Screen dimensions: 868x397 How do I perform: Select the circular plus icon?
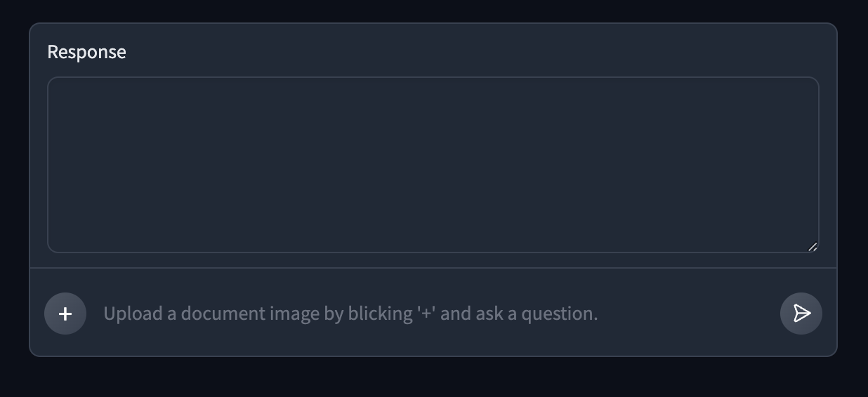(65, 314)
